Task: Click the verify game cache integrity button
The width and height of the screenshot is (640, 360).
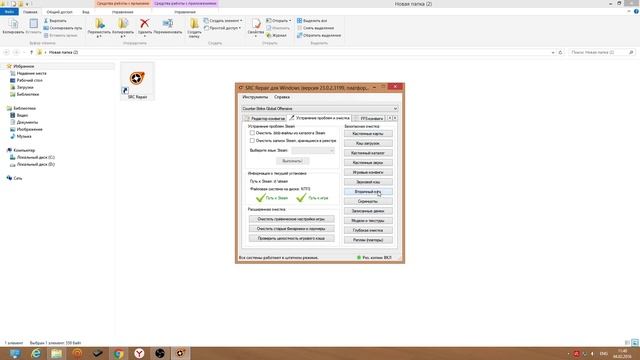Action: tap(291, 238)
